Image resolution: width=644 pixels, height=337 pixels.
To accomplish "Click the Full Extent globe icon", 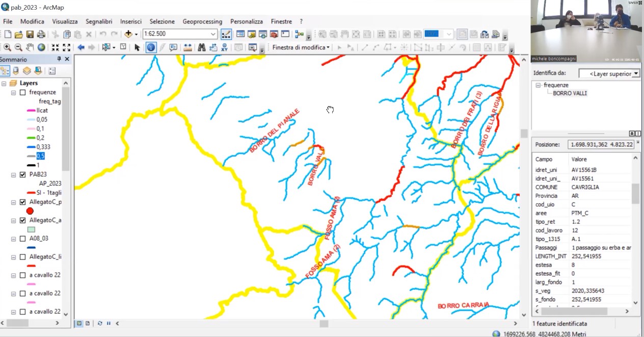I will 41,47.
